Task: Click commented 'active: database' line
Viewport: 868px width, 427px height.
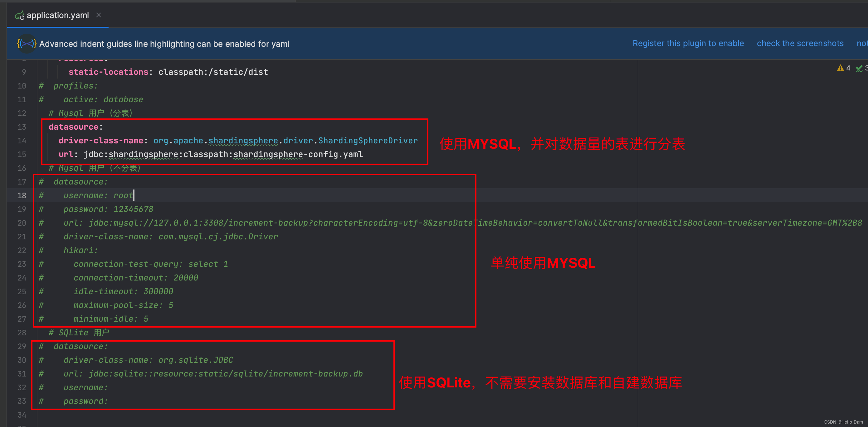Action: point(103,100)
